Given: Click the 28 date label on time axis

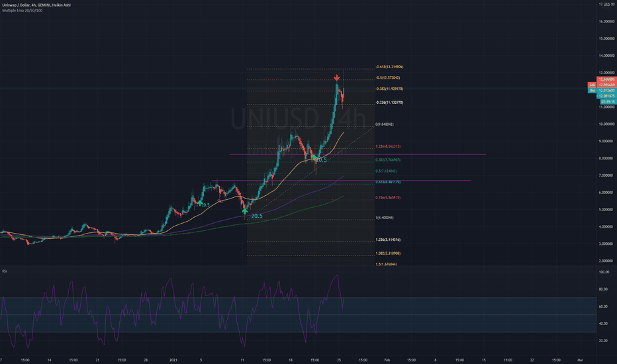Looking at the screenshot, I should (x=146, y=360).
